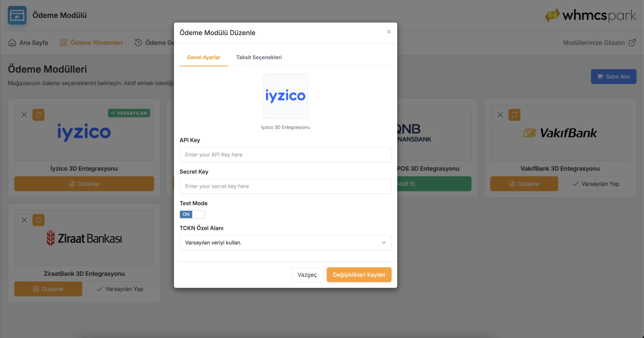This screenshot has width=644, height=338.
Task: Click the VakıfBank 3D Entegrasyonu title
Action: [x=560, y=169]
